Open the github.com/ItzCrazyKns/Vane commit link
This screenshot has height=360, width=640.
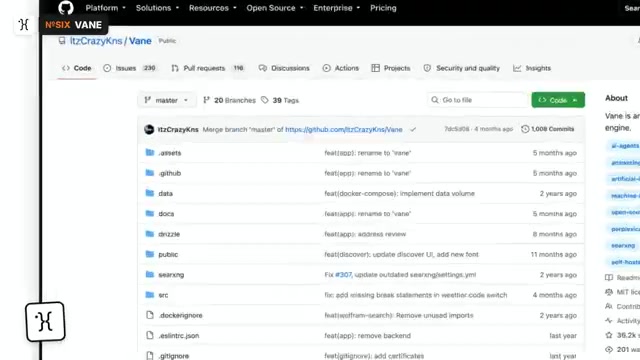[x=344, y=129]
